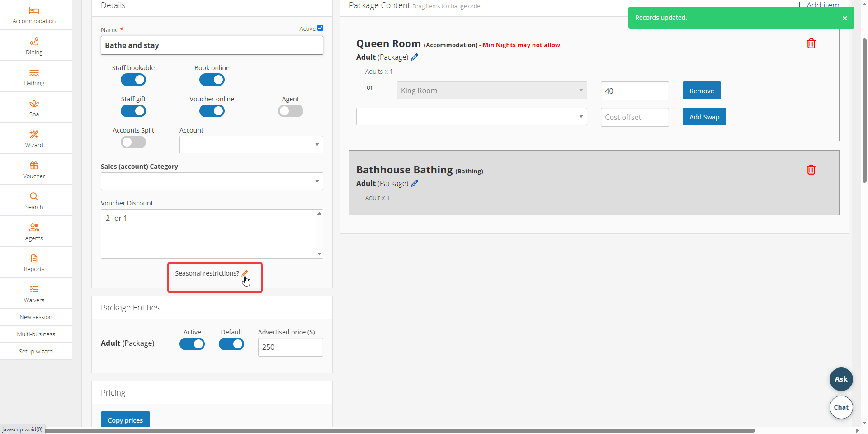Enable the Accounts Split switch
Screen dimensions: 868x434
click(x=133, y=142)
